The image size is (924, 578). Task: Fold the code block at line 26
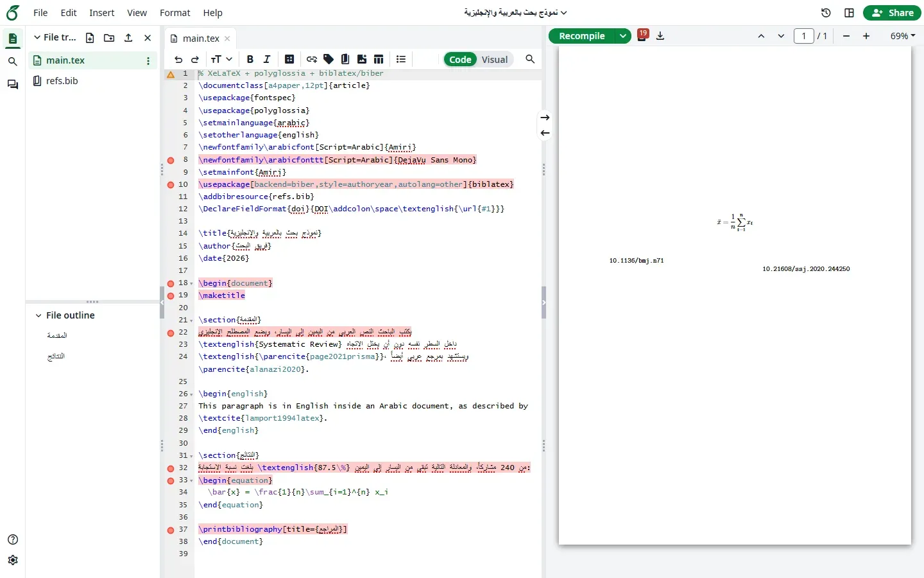(191, 394)
